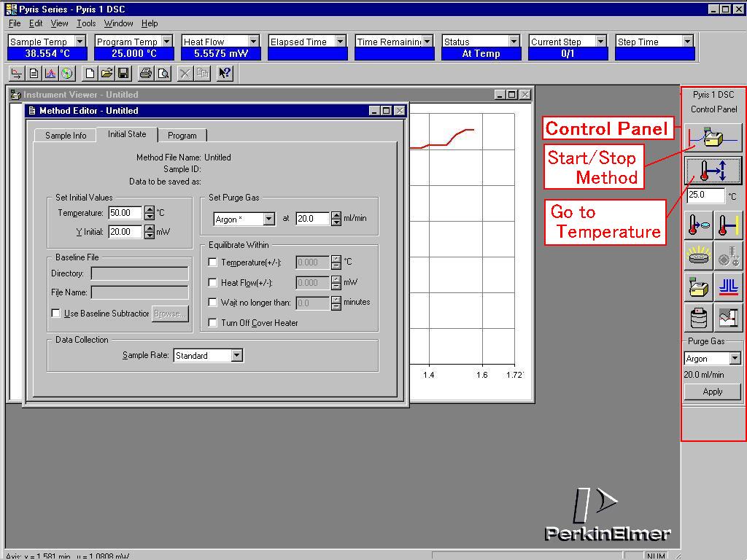Click the initial Temperature stepper arrows
Image resolution: width=747 pixels, height=560 pixels.
point(150,213)
